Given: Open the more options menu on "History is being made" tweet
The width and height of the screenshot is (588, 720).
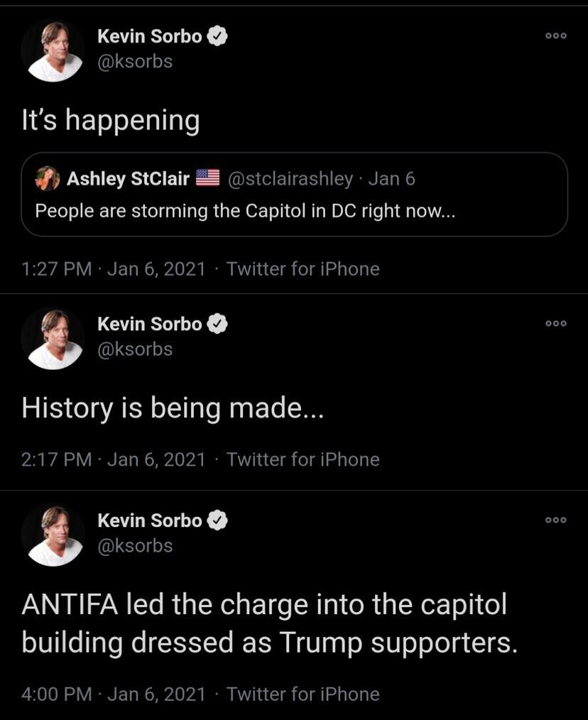Looking at the screenshot, I should tap(556, 324).
